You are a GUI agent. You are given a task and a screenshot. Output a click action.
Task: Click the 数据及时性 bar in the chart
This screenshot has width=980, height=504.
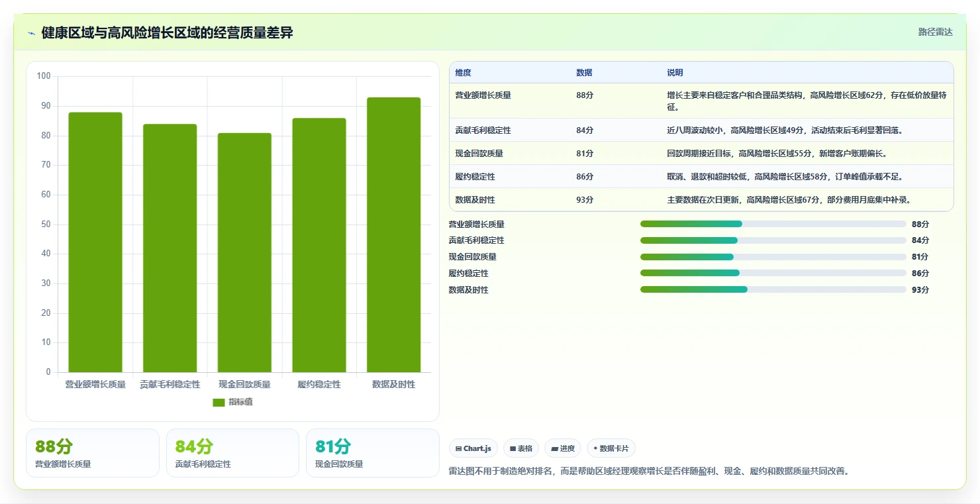pos(393,235)
